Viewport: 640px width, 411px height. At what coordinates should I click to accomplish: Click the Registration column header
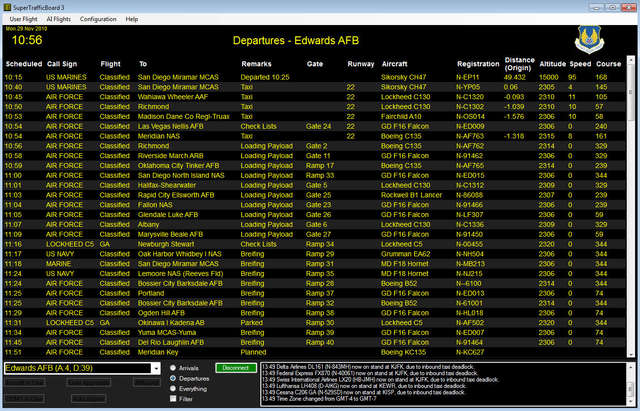tap(478, 64)
